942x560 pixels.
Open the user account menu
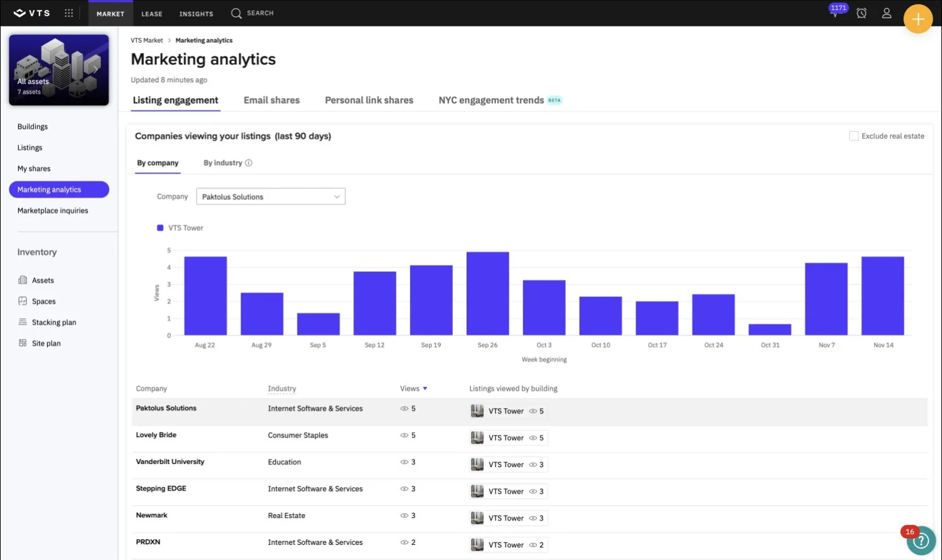coord(887,13)
